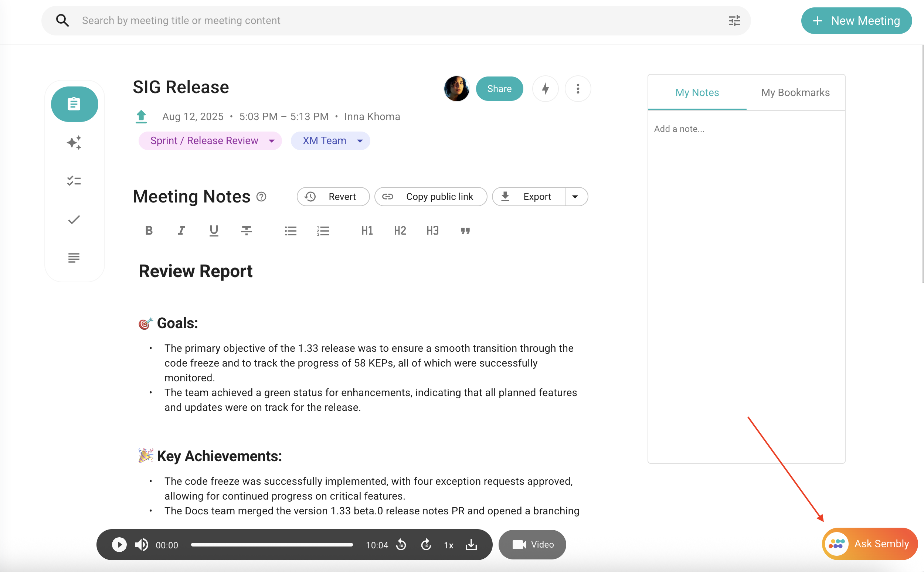Open the three-dot more options menu
Image resolution: width=924 pixels, height=572 pixels.
[x=578, y=89]
